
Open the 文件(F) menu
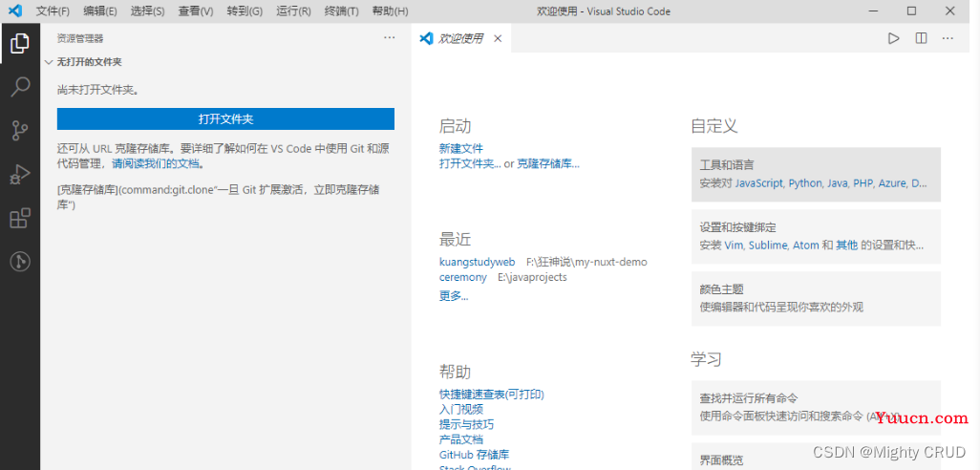coord(53,11)
